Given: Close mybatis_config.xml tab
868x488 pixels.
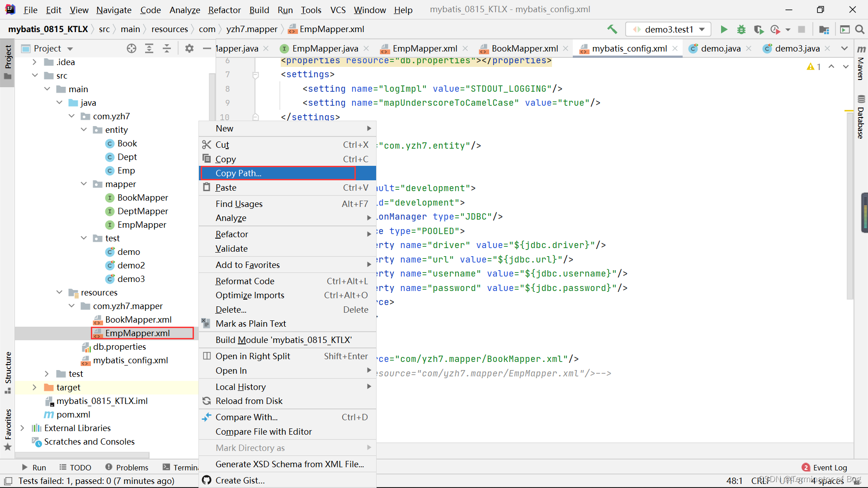Looking at the screenshot, I should 675,48.
